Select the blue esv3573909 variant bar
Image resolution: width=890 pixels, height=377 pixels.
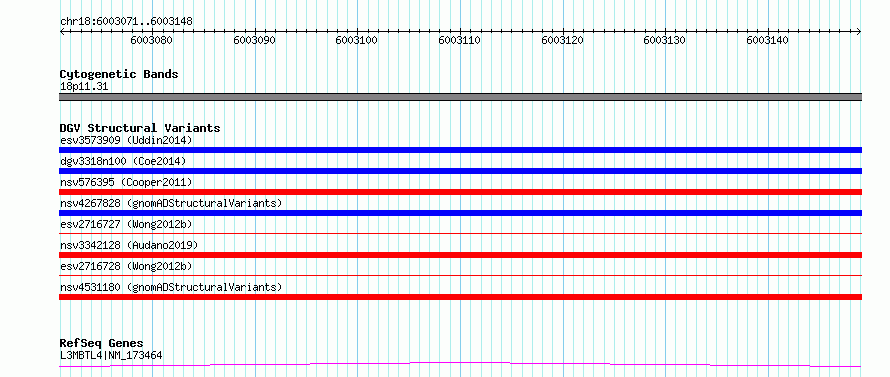coord(460,150)
